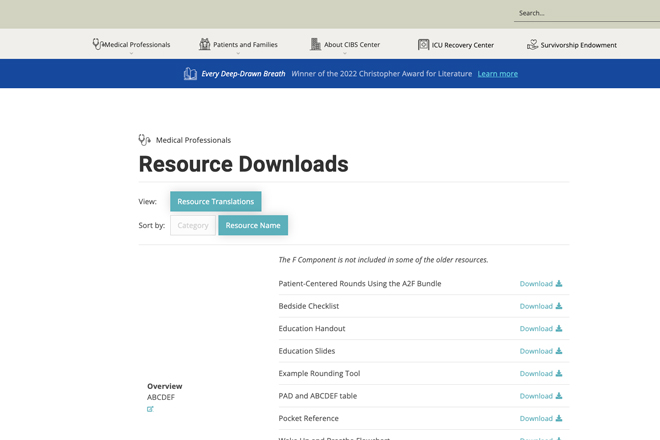Click the ICU Recovery Center icon
The width and height of the screenshot is (660, 440).
(423, 44)
